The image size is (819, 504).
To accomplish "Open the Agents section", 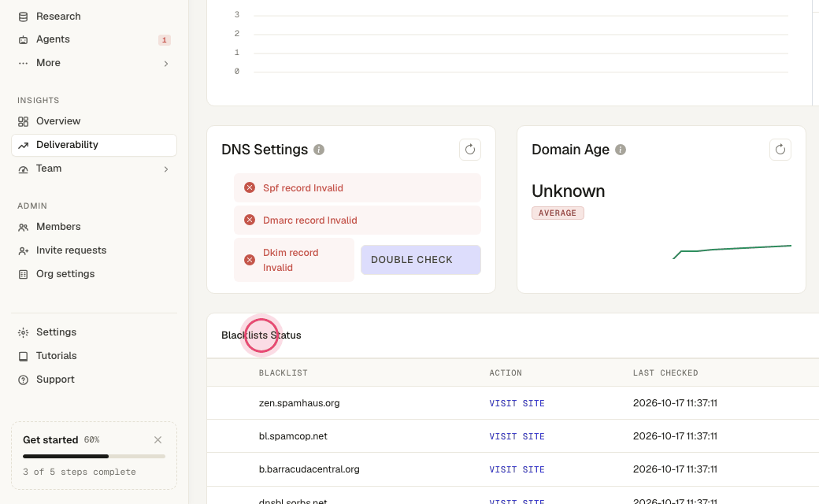I will point(94,39).
